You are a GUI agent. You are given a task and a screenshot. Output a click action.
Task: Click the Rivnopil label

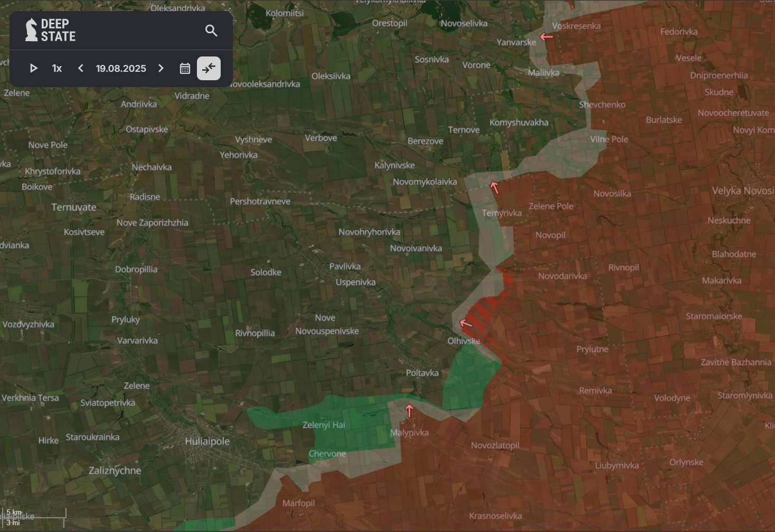pos(623,268)
